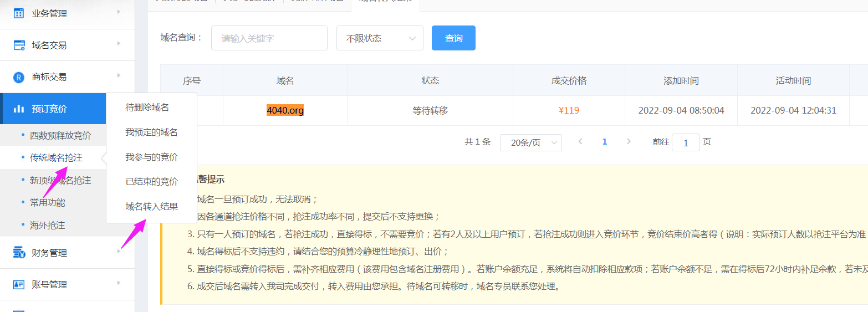
Task: Click the 前往 page number box
Action: tap(686, 142)
